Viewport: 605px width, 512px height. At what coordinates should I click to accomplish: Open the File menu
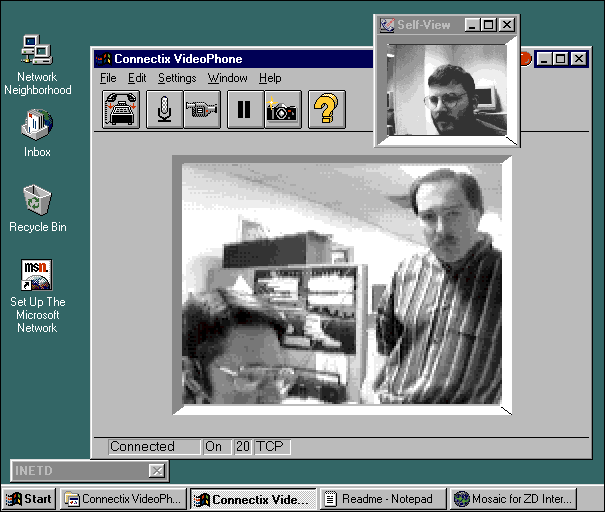point(108,78)
